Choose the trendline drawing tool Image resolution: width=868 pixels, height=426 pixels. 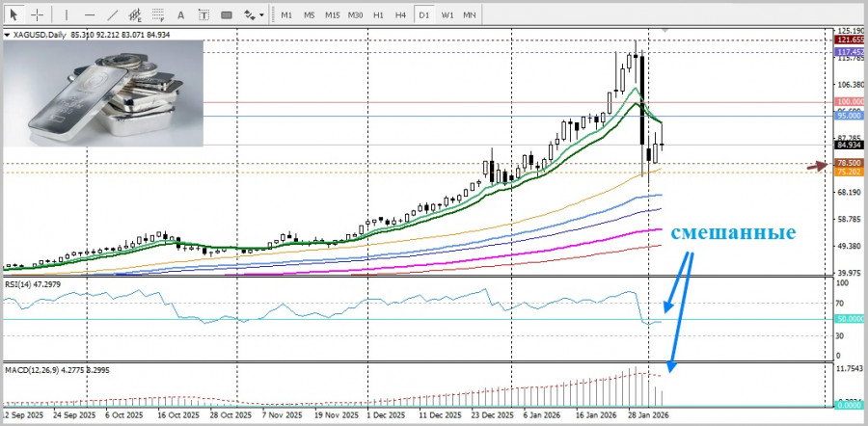tap(113, 14)
